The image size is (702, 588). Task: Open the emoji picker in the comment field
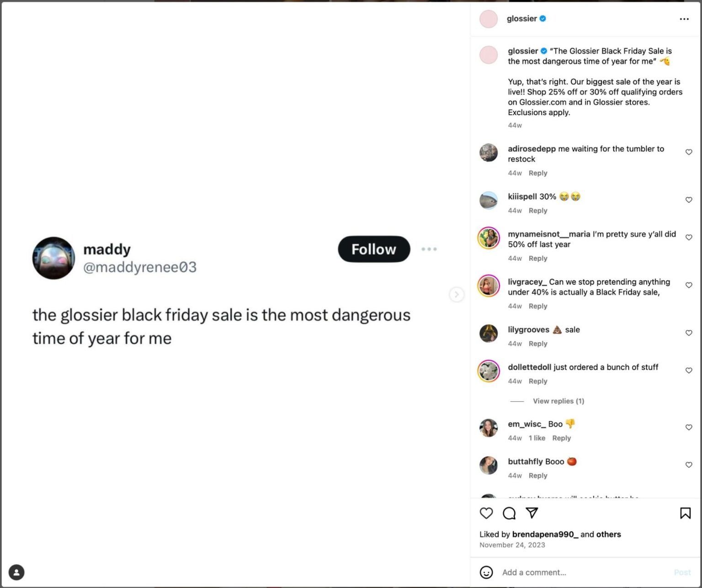(x=486, y=572)
